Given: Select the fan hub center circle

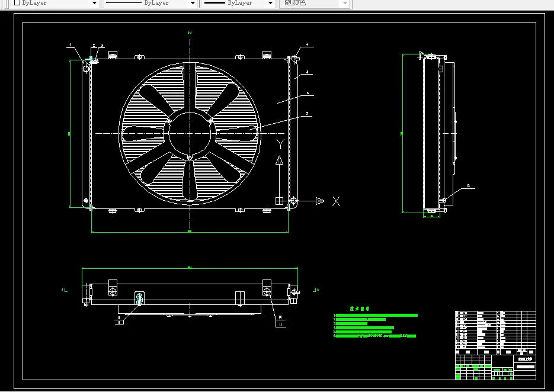Looking at the screenshot, I should [190, 134].
